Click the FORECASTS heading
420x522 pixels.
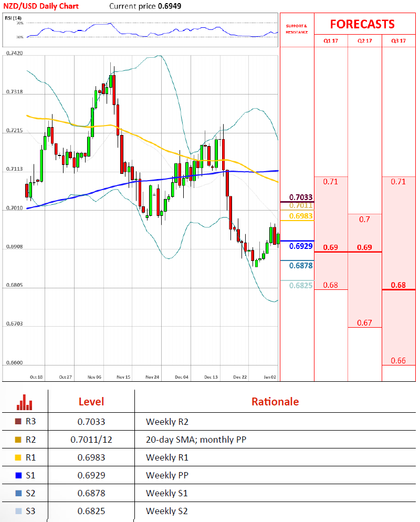362,24
